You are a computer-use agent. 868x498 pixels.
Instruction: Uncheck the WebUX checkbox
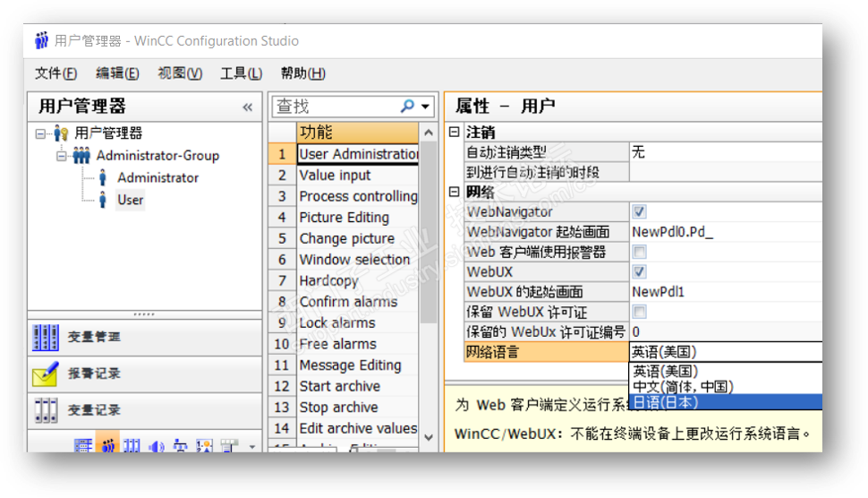point(640,271)
